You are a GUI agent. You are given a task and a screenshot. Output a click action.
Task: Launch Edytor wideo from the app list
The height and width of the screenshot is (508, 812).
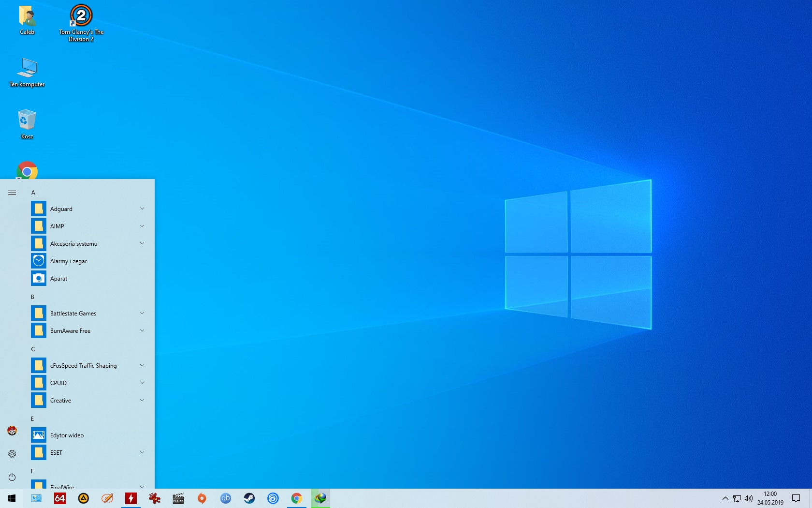coord(89,435)
